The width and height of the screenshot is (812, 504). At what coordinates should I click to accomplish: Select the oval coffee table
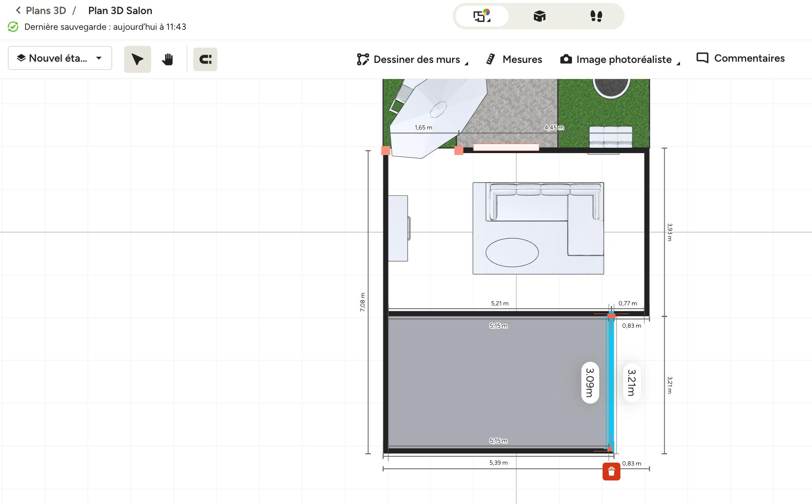(x=512, y=252)
